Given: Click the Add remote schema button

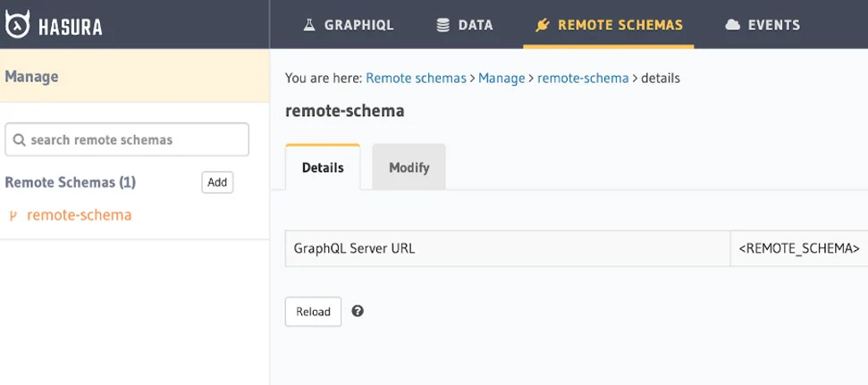Looking at the screenshot, I should pyautogui.click(x=217, y=182).
